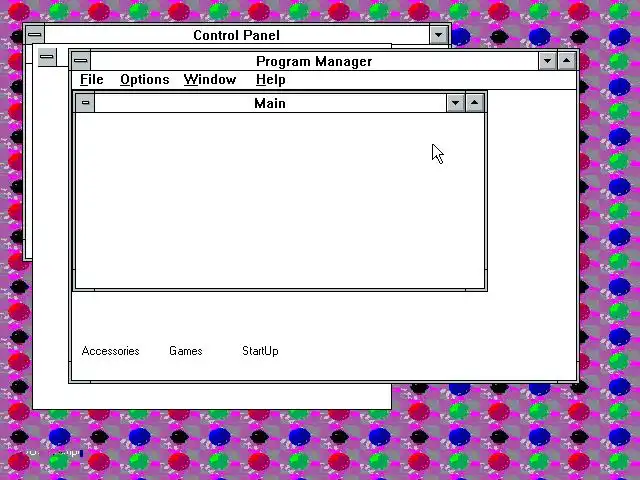This screenshot has width=640, height=480.
Task: Open the File menu in Program Manager
Action: [91, 80]
